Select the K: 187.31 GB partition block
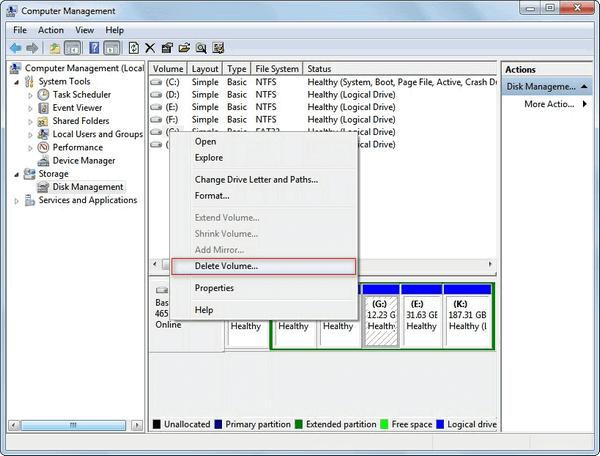Image resolution: width=600 pixels, height=456 pixels. 467,316
